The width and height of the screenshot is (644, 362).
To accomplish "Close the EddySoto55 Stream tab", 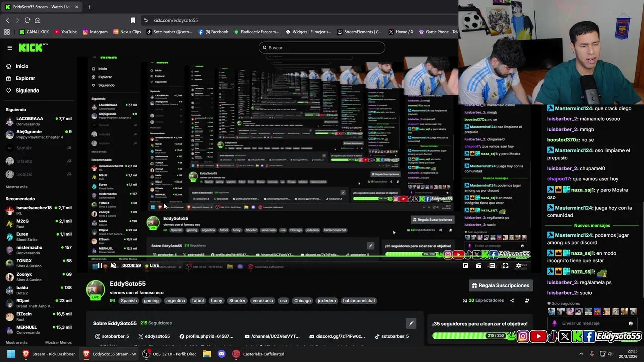I will pos(76,7).
